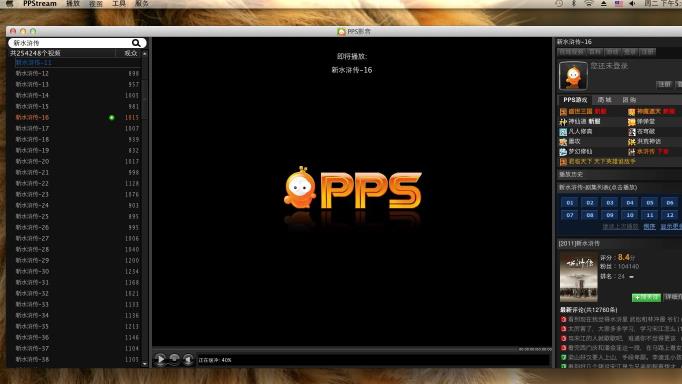This screenshot has width=682, height=384.
Task: Click the 倒序 reverse-order link
Action: coord(649,227)
